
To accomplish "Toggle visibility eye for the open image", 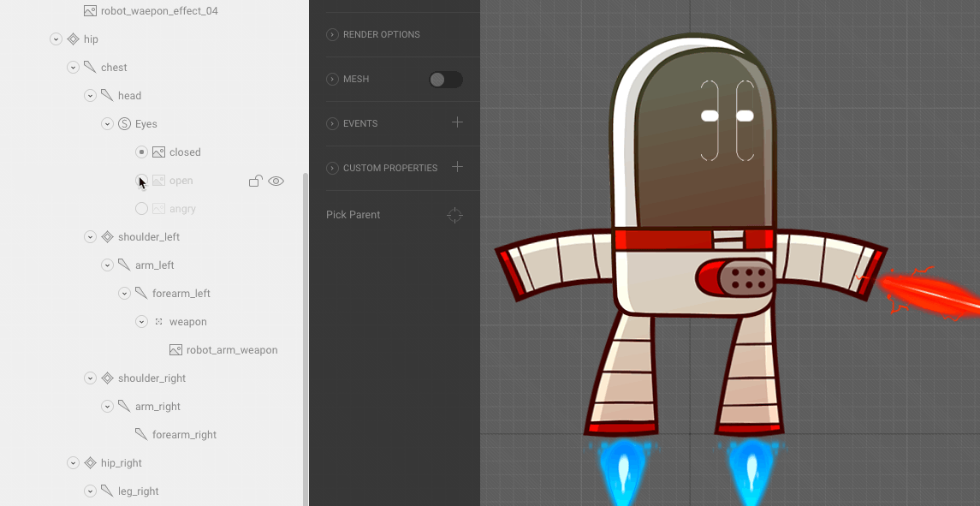I will (x=276, y=181).
